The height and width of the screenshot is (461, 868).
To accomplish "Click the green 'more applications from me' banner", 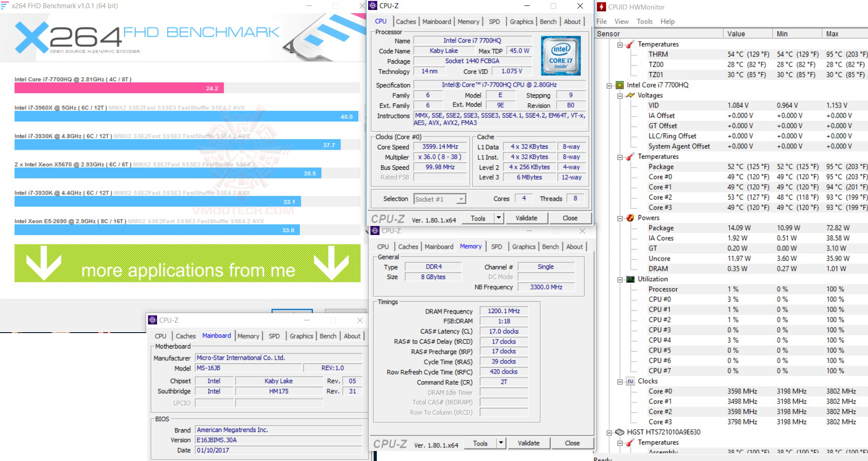I will [x=187, y=263].
